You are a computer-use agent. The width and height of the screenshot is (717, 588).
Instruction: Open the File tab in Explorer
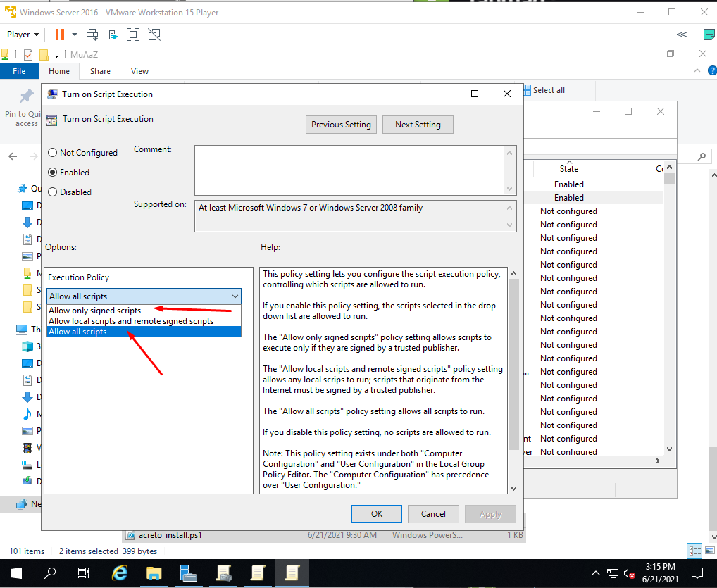19,71
